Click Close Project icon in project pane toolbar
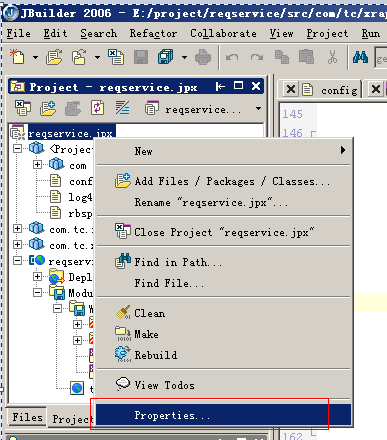Image resolution: width=387 pixels, height=440 pixels. (23, 108)
